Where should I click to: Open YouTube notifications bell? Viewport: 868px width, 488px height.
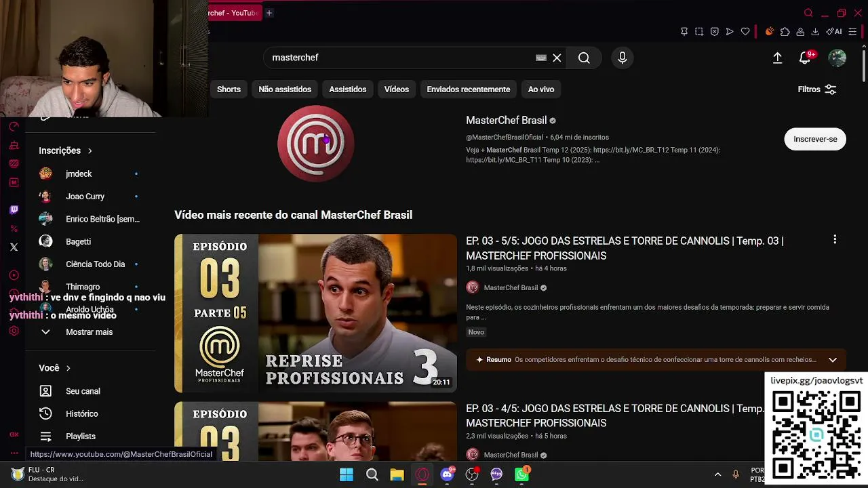click(805, 58)
